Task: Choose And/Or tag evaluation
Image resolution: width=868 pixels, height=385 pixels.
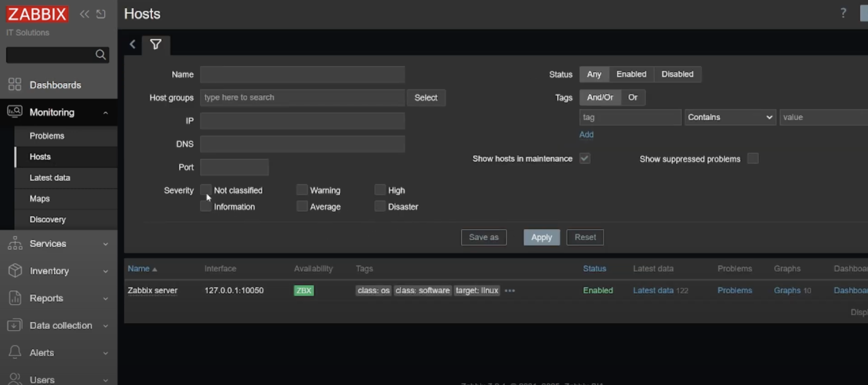Action: (x=600, y=97)
